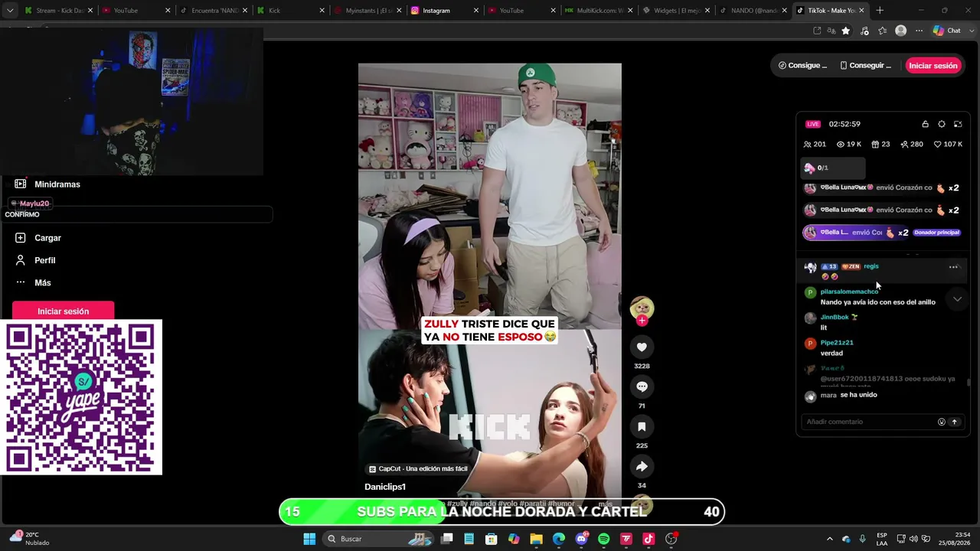This screenshot has height=551, width=980.
Task: Share the video using the arrow icon
Action: pos(642,466)
